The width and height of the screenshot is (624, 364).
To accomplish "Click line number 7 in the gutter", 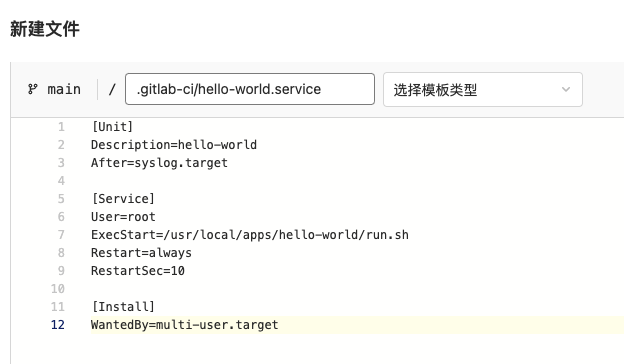I will [x=61, y=235].
